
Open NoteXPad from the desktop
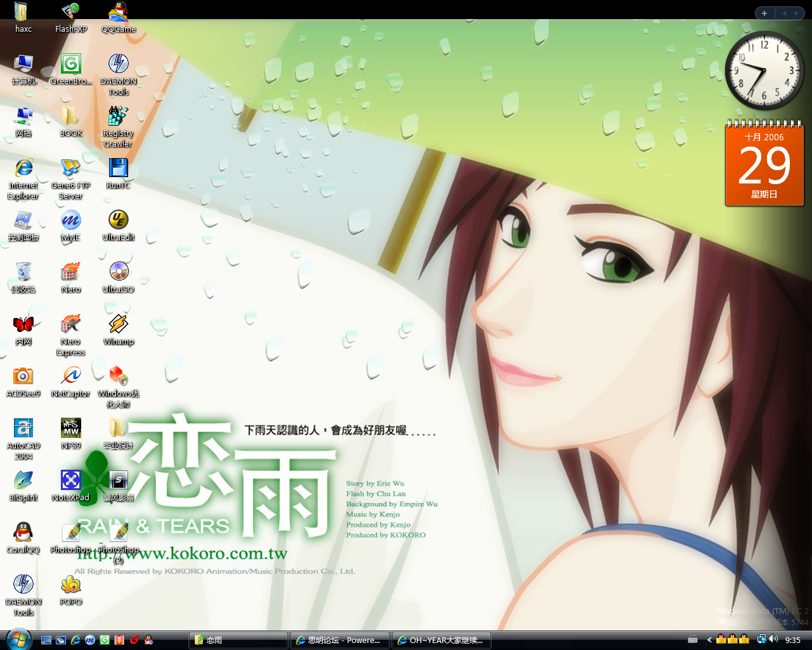click(x=70, y=486)
